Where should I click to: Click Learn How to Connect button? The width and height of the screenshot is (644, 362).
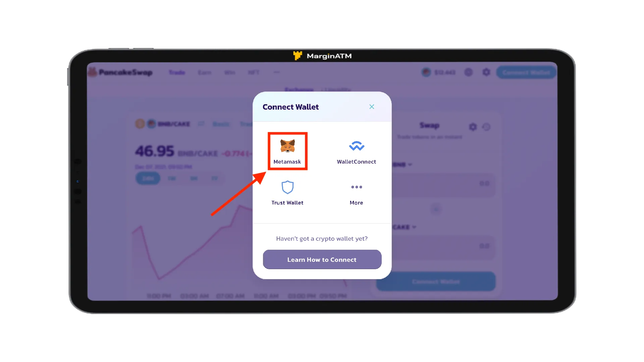click(322, 259)
